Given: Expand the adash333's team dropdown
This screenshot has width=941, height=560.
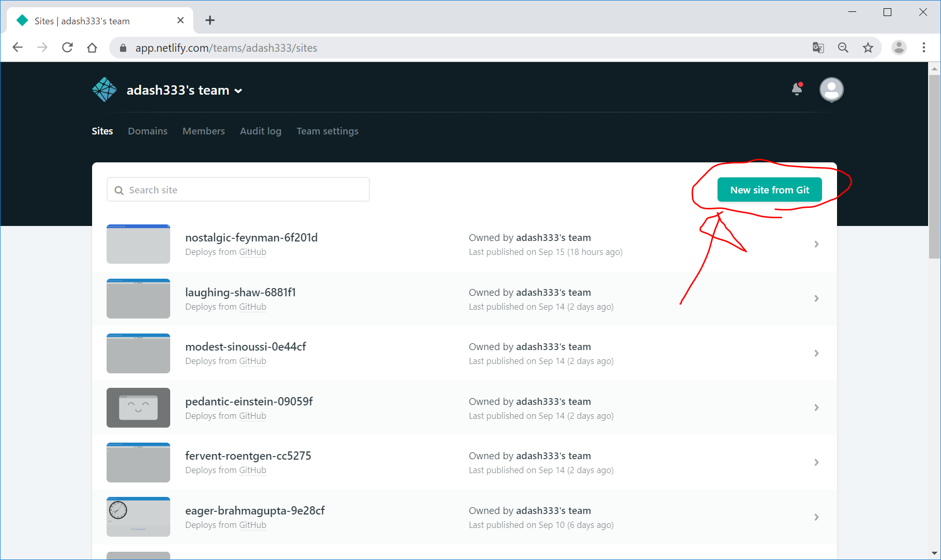Looking at the screenshot, I should (238, 91).
